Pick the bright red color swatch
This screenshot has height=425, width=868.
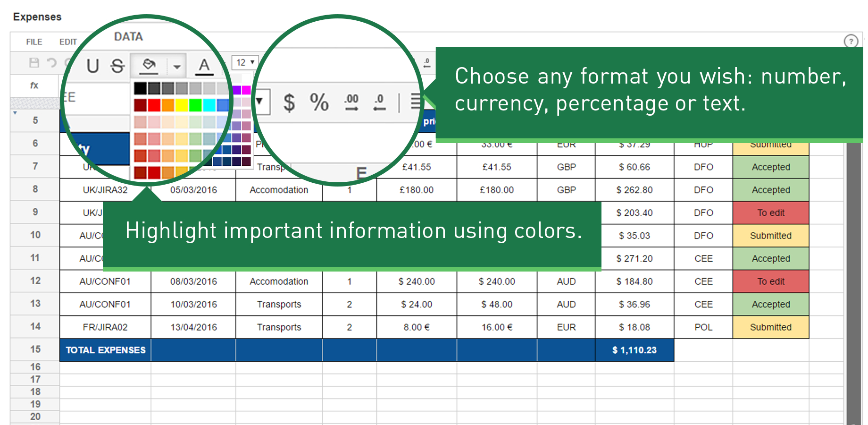154,105
